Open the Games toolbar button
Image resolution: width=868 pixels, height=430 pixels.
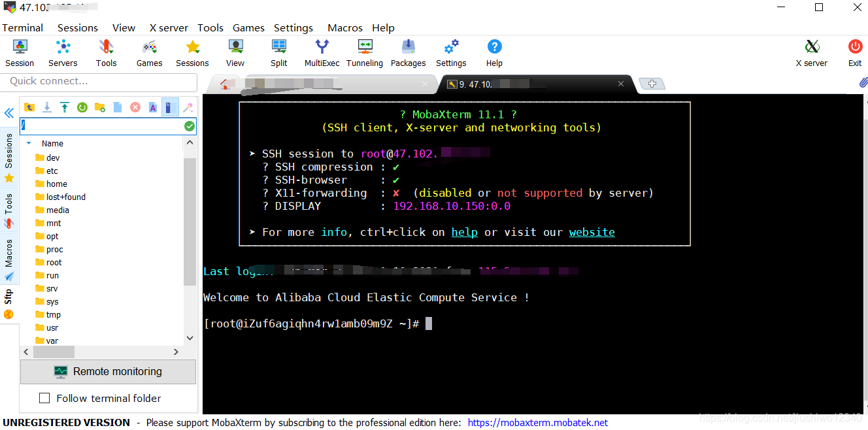pyautogui.click(x=149, y=53)
